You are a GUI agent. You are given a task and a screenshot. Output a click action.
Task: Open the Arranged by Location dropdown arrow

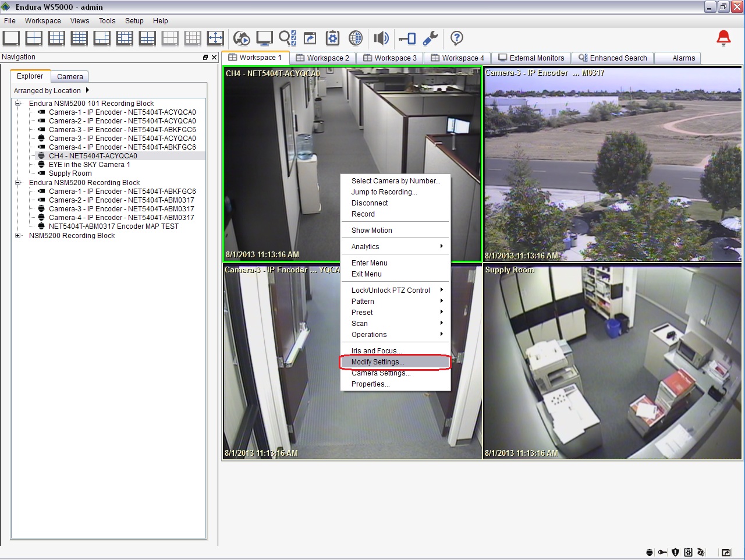click(x=87, y=90)
